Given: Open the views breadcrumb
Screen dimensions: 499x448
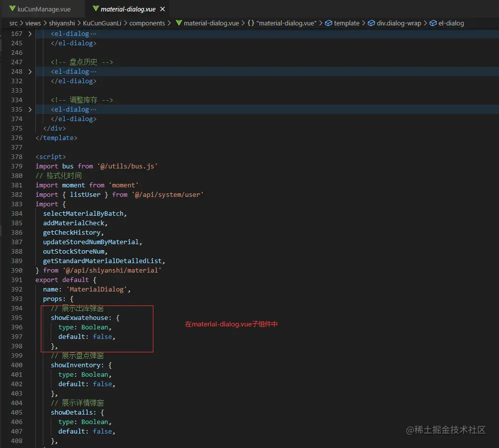Looking at the screenshot, I should click(x=33, y=23).
